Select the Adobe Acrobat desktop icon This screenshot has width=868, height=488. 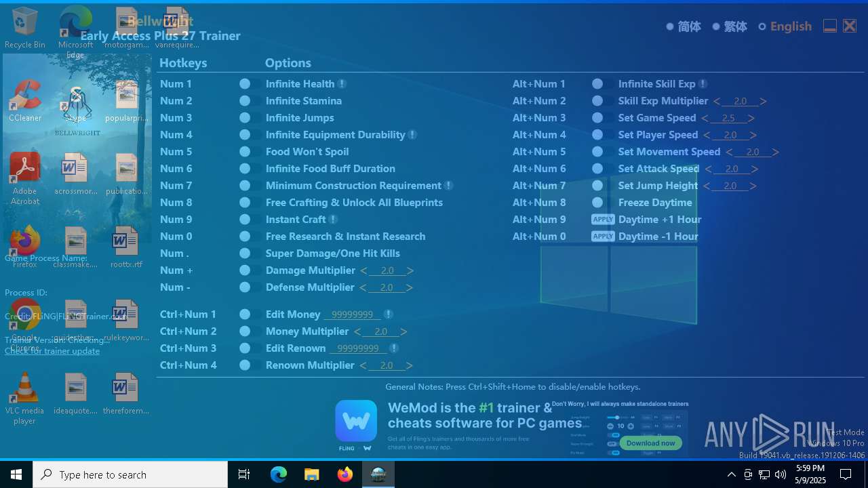pyautogui.click(x=24, y=179)
